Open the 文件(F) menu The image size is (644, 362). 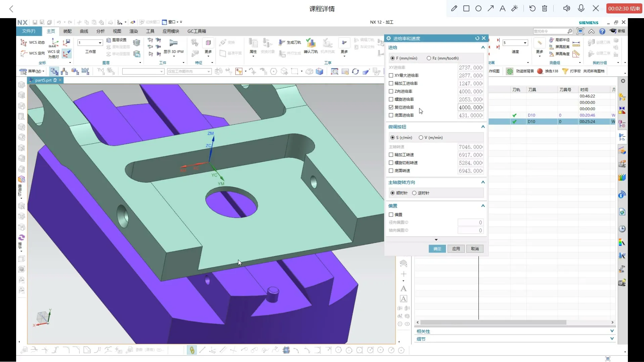pyautogui.click(x=29, y=31)
